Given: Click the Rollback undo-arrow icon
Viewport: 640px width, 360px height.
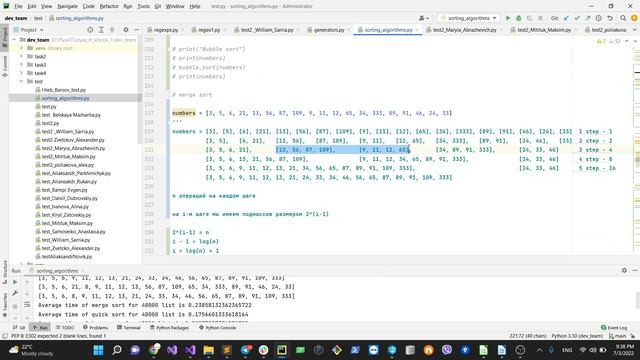Looking at the screenshot, I should pos(610,18).
